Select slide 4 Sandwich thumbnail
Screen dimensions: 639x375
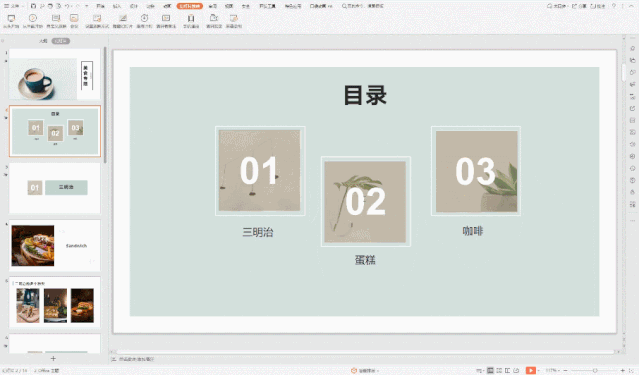pyautogui.click(x=55, y=245)
